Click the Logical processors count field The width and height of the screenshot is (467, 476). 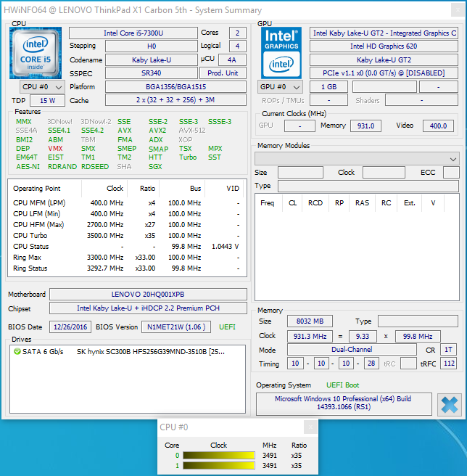tap(238, 46)
